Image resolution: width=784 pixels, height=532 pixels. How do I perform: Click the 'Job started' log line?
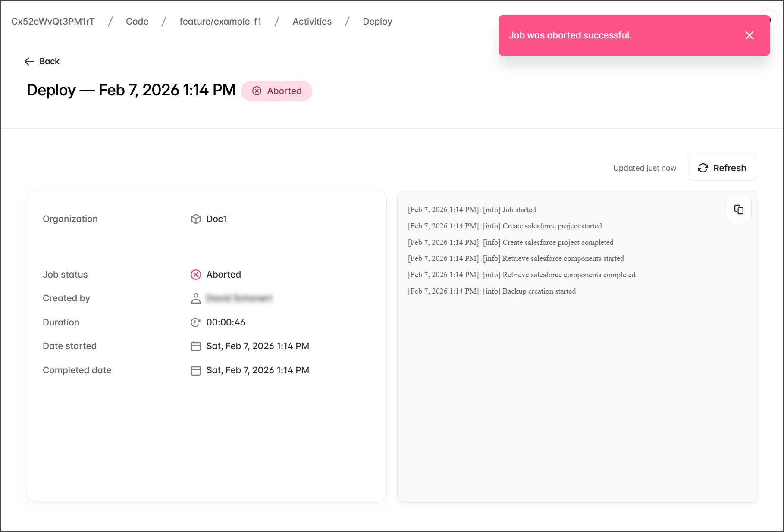tap(472, 210)
